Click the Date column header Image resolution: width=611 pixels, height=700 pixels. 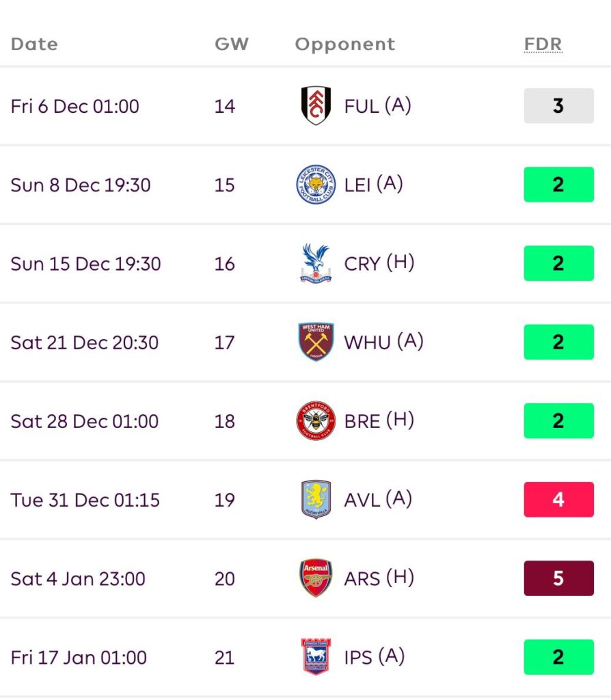pos(34,44)
